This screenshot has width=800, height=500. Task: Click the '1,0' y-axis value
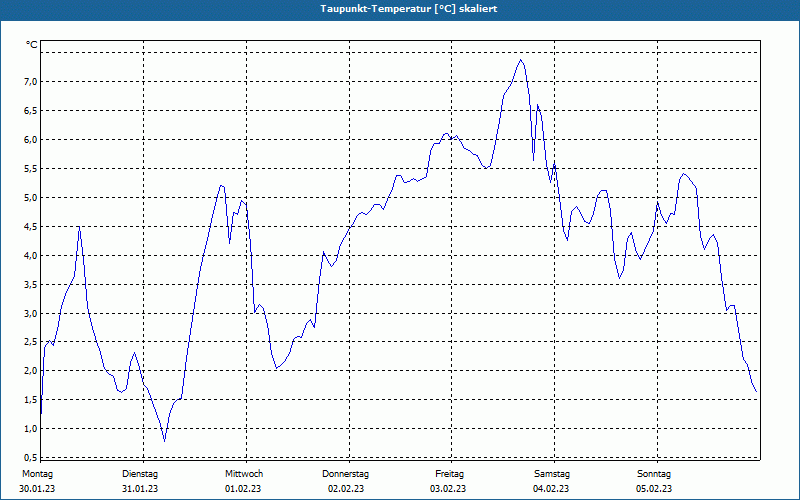pos(31,429)
